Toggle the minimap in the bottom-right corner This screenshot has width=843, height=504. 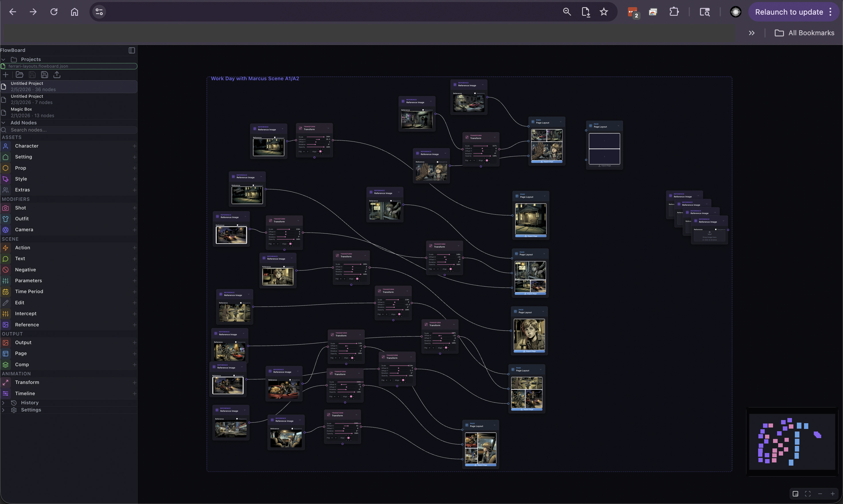pyautogui.click(x=796, y=493)
